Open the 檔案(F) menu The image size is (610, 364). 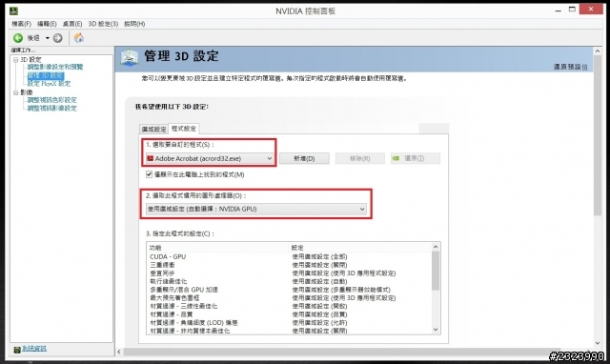pyautogui.click(x=21, y=24)
